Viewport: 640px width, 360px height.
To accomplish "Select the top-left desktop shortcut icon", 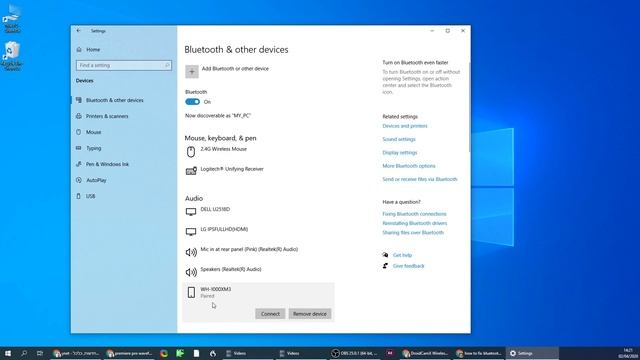I will click(12, 18).
